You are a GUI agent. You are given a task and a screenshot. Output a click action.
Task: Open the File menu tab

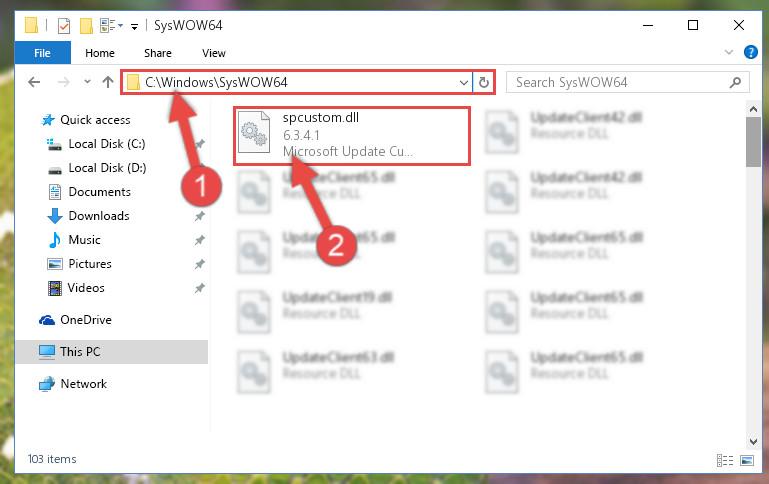[x=42, y=53]
